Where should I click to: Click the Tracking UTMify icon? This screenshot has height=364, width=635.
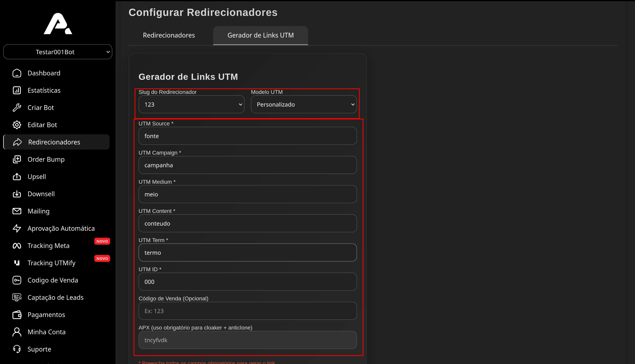[x=17, y=263]
